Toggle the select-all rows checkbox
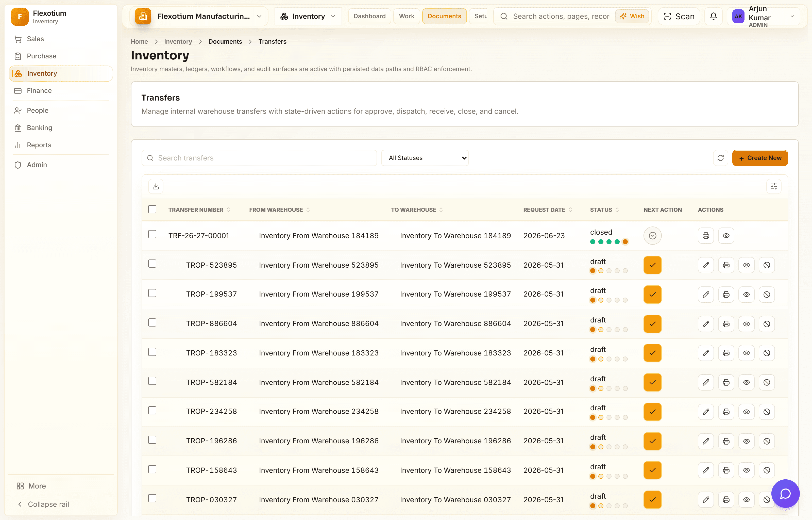812x520 pixels. (152, 209)
